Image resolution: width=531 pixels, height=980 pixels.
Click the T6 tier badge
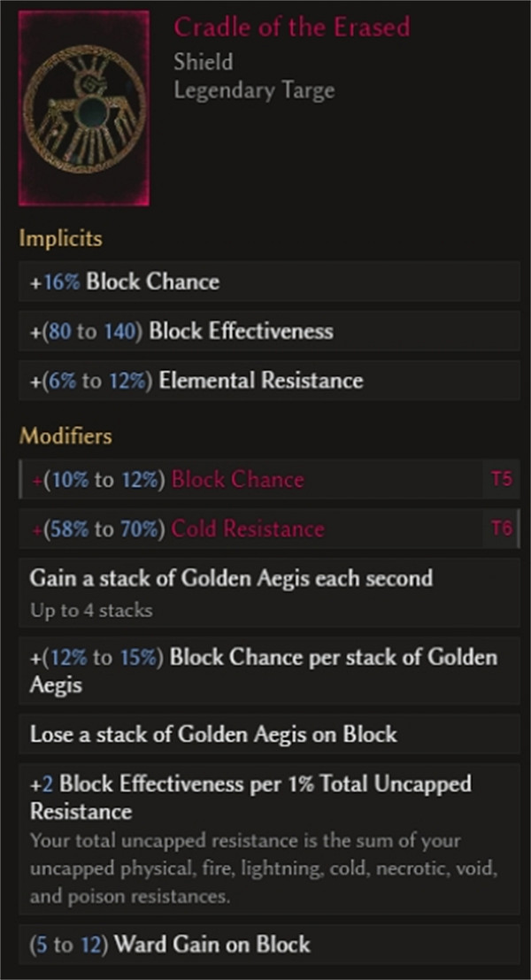[x=501, y=529]
